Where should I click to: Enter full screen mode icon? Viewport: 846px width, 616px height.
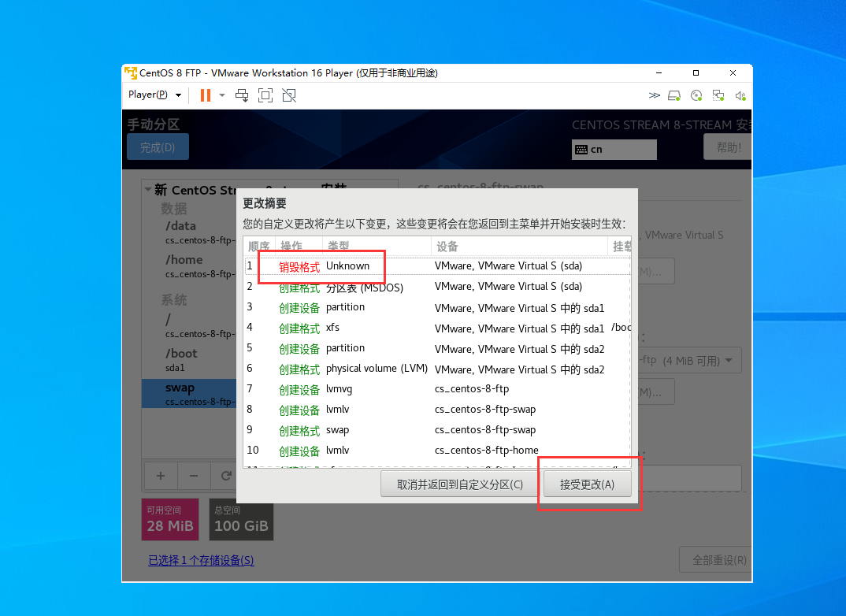click(x=265, y=95)
